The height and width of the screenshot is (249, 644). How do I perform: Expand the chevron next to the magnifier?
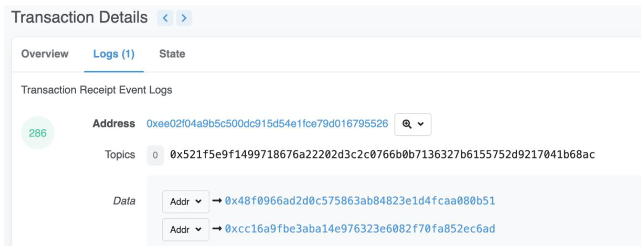(x=420, y=124)
